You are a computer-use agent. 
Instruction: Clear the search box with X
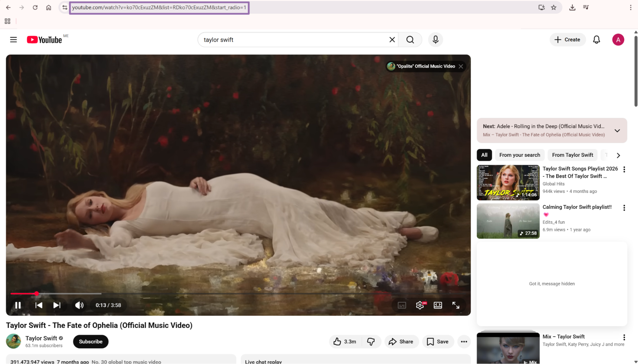coord(392,40)
